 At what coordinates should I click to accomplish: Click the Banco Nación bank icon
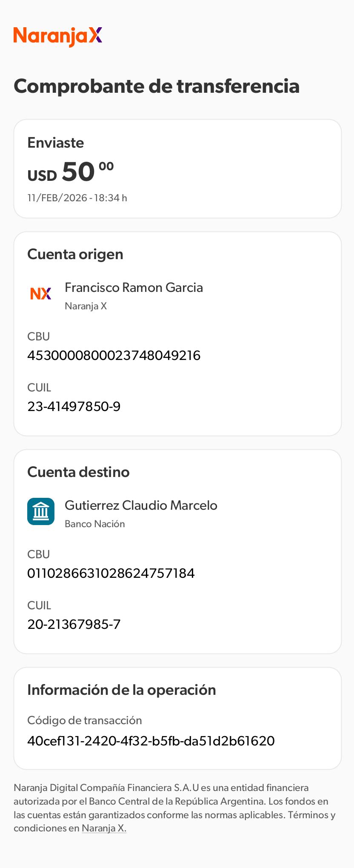[41, 511]
